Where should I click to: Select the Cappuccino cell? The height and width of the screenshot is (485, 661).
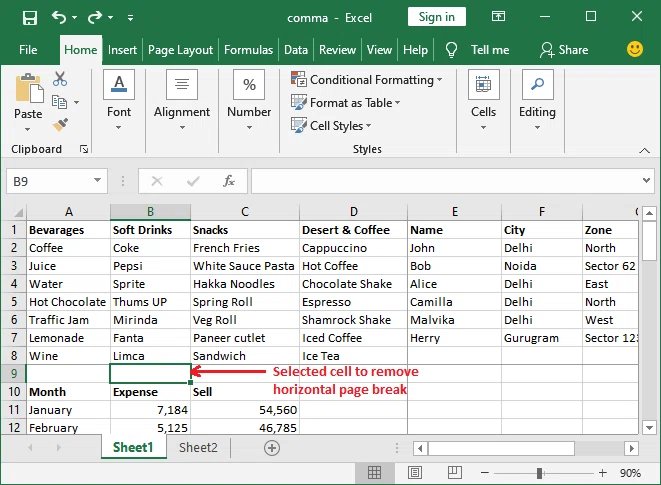353,248
